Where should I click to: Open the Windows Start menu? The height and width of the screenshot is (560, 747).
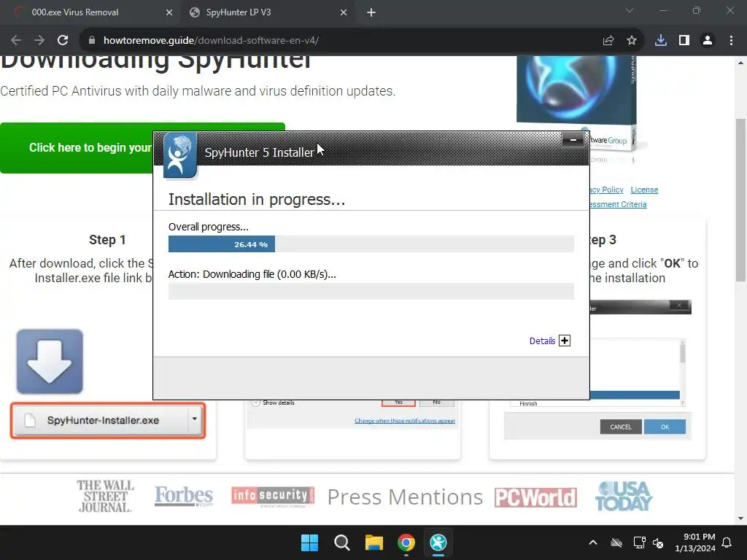coord(309,542)
